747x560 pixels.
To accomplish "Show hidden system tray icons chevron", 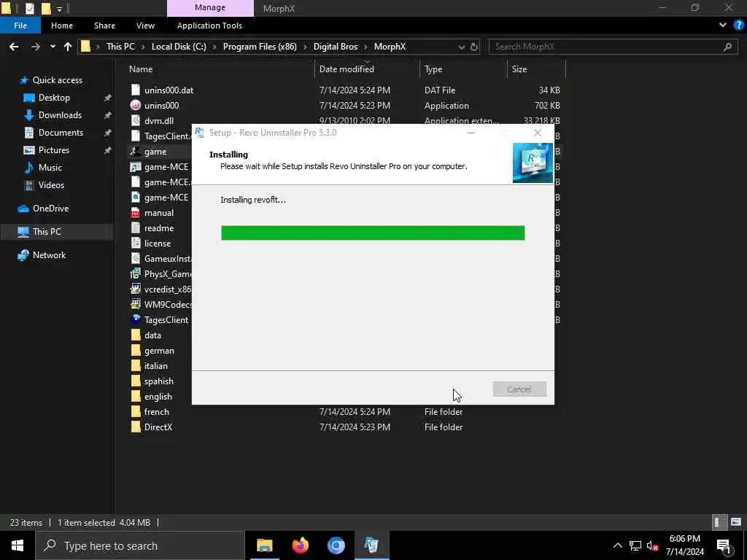I will (617, 545).
